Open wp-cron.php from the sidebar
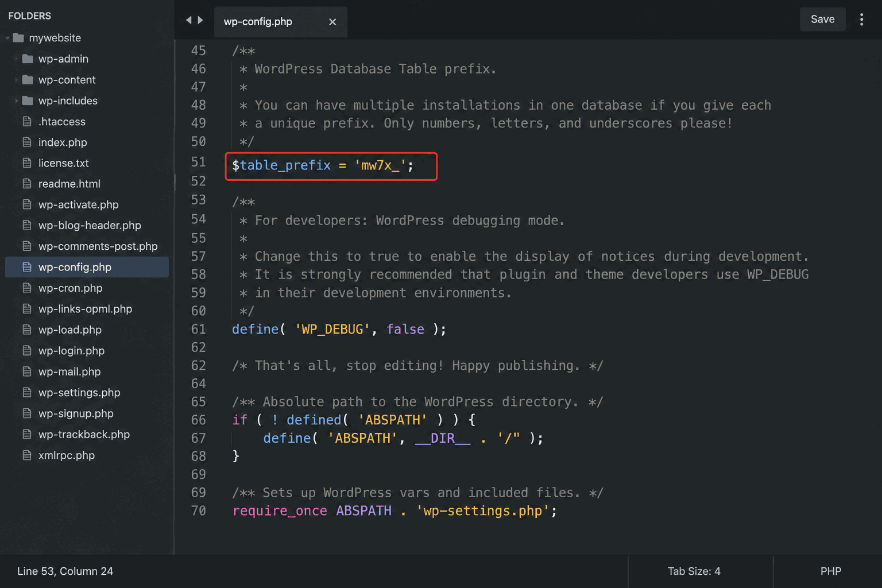The height and width of the screenshot is (588, 882). 70,288
